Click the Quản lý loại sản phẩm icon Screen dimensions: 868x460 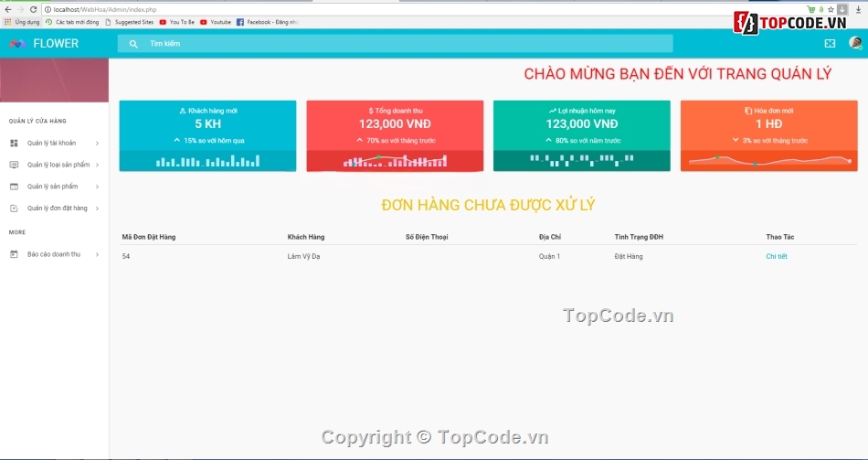[14, 165]
